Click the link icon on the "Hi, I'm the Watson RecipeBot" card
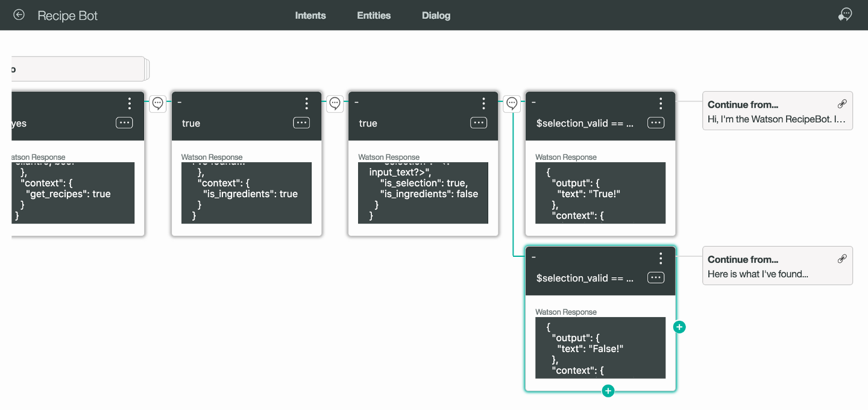This screenshot has height=410, width=868. click(842, 104)
